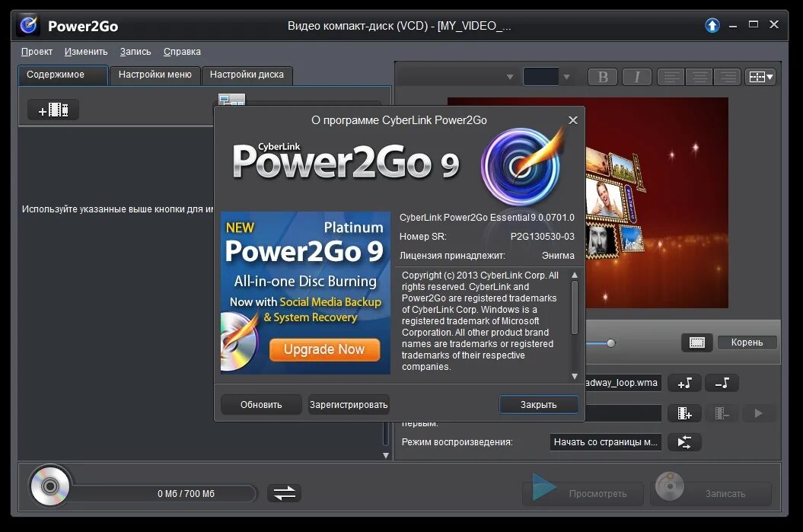This screenshot has height=532, width=803.
Task: Click the serial number P2G130530-03 text
Action: [543, 237]
